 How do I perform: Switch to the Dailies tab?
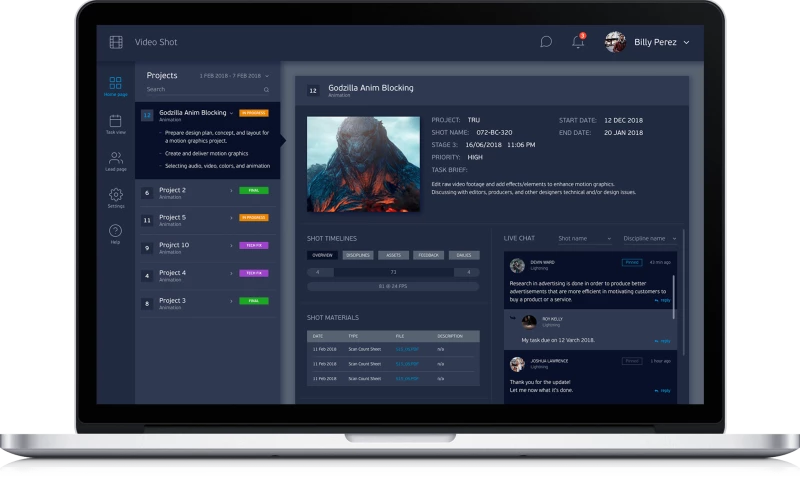point(464,255)
